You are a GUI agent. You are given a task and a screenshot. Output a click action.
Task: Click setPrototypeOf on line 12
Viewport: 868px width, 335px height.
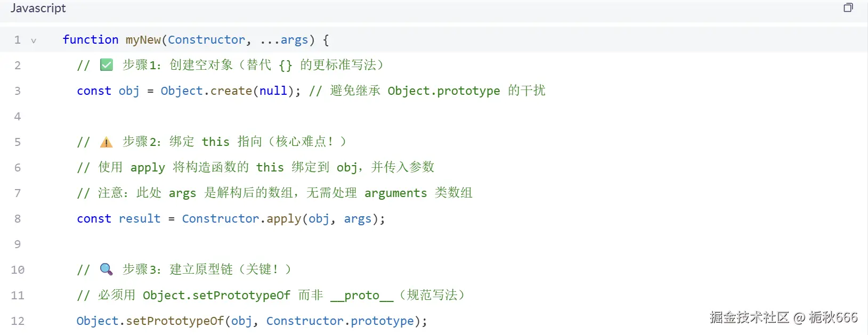click(x=175, y=321)
